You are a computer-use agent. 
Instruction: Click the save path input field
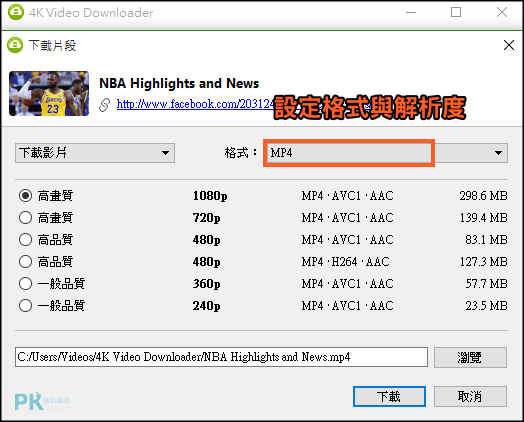coord(221,357)
